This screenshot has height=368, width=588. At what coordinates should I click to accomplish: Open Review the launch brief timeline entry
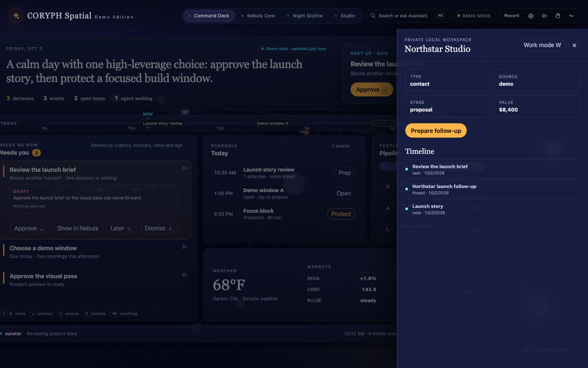(492, 169)
